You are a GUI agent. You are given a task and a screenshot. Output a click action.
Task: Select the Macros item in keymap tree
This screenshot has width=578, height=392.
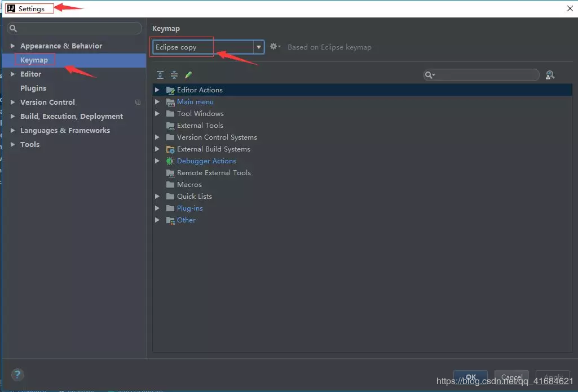(189, 184)
